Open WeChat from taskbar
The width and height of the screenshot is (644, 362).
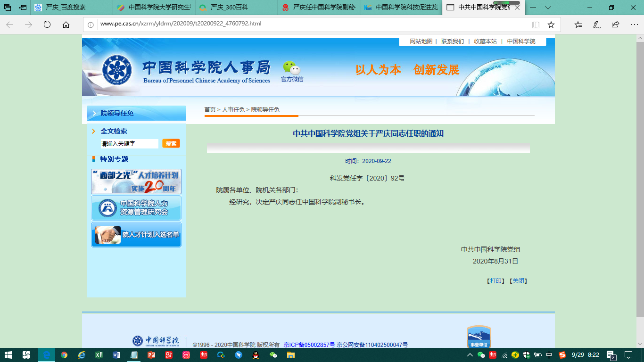[x=273, y=355]
